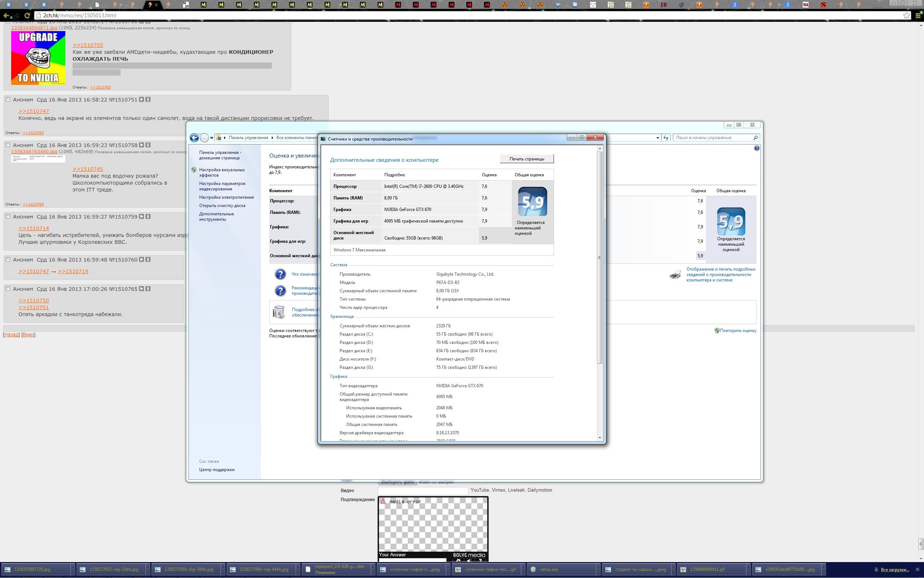Click 'Печать страницы' button
The height and width of the screenshot is (578, 924).
click(x=527, y=159)
